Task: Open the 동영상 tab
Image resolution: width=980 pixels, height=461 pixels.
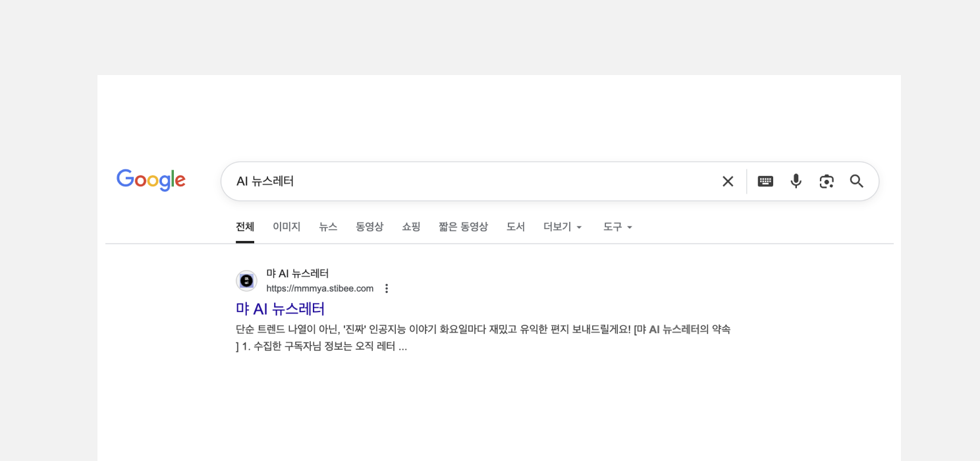Action: (369, 227)
